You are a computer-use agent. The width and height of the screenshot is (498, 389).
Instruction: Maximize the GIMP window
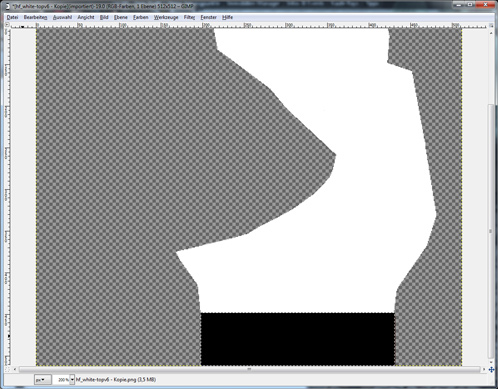pyautogui.click(x=470, y=5)
